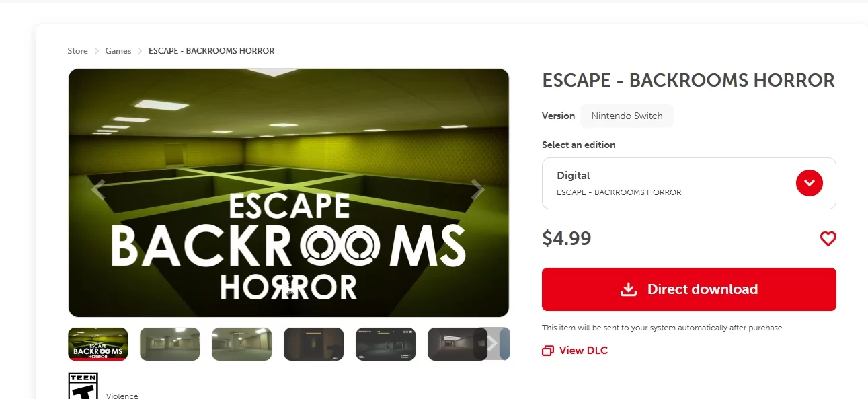Open Games breadcrumb link

pos(118,51)
